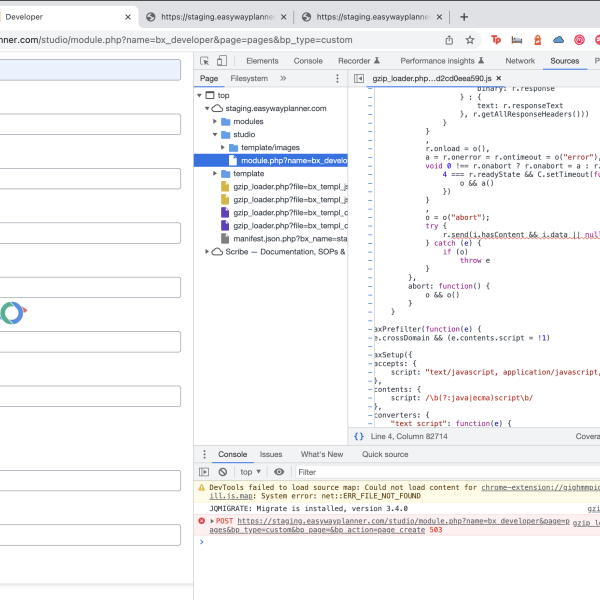
Task: Click the pretty-print curly braces icon
Action: 359,436
